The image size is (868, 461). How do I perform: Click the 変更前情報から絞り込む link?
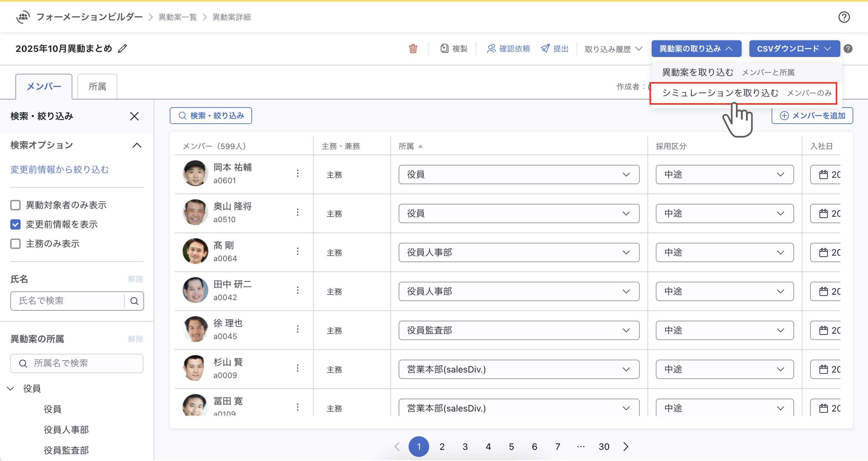coord(60,170)
